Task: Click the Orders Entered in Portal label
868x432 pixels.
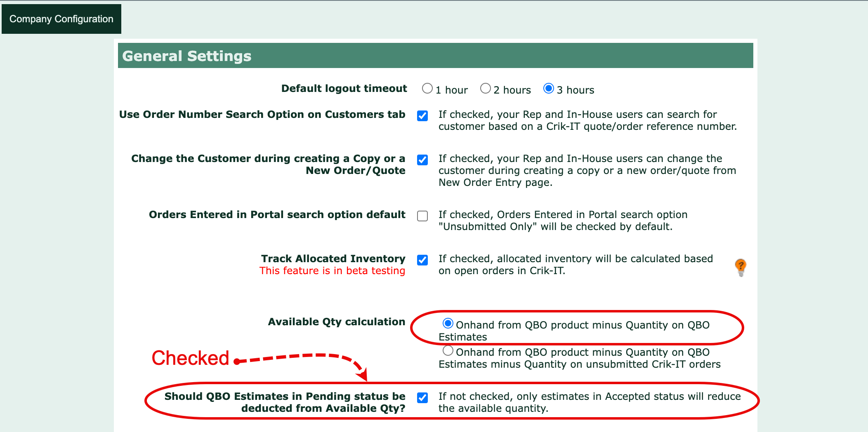Action: pos(277,215)
